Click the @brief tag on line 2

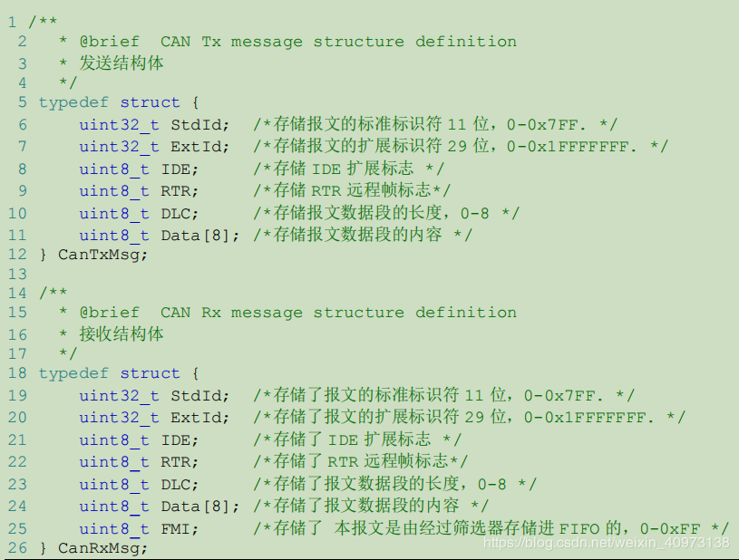click(x=110, y=42)
